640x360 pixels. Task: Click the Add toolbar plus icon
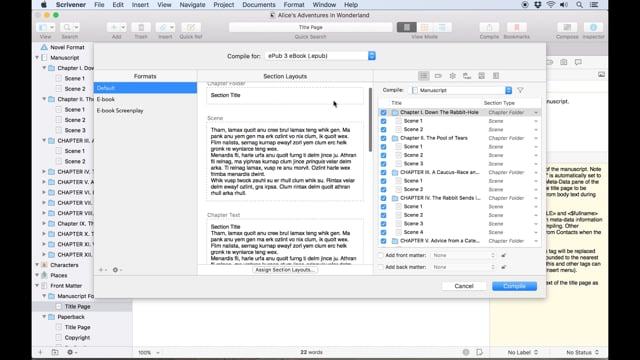[x=113, y=27]
